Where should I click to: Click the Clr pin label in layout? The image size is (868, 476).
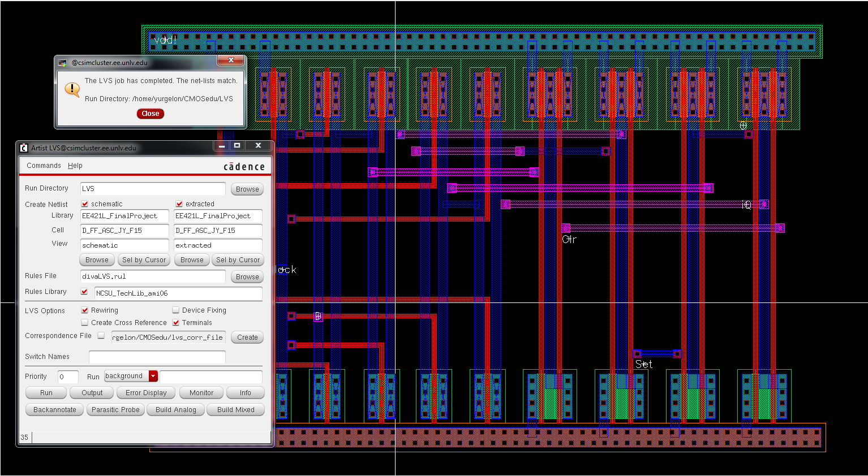click(x=569, y=240)
